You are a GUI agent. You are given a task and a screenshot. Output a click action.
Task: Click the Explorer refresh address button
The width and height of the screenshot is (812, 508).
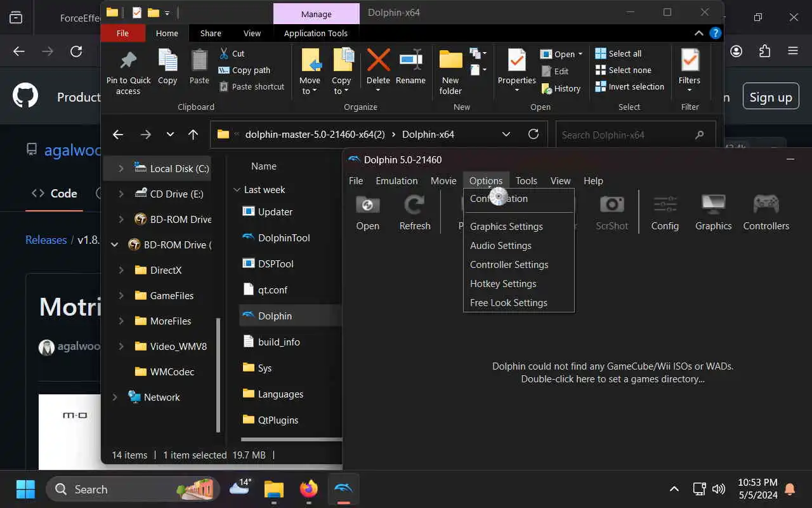[x=534, y=134]
